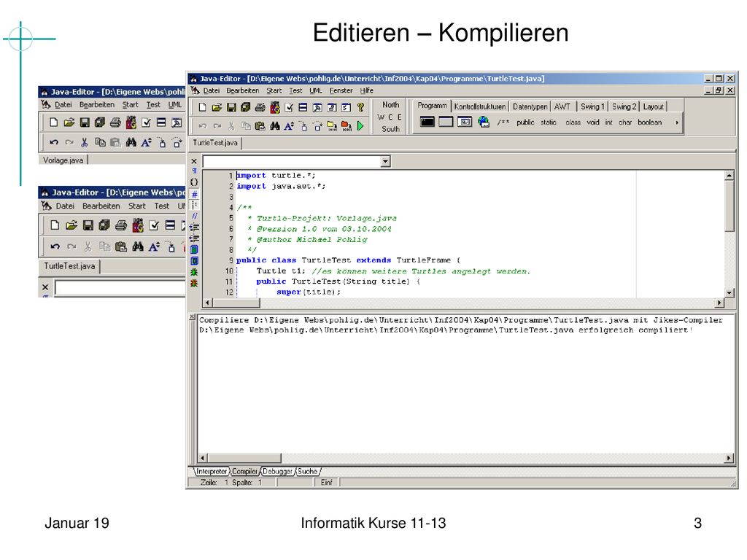
Task: Insert /** comment button from palette
Action: point(503,122)
